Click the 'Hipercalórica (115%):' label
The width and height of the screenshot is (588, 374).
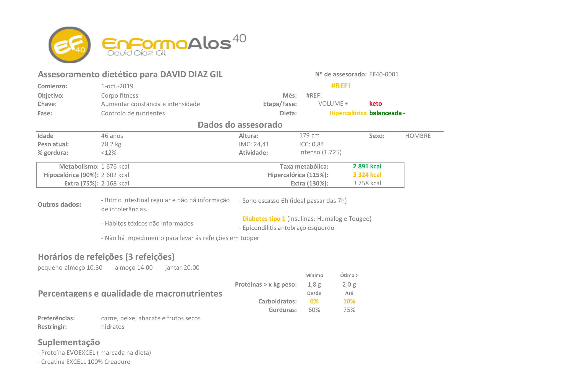pyautogui.click(x=298, y=175)
